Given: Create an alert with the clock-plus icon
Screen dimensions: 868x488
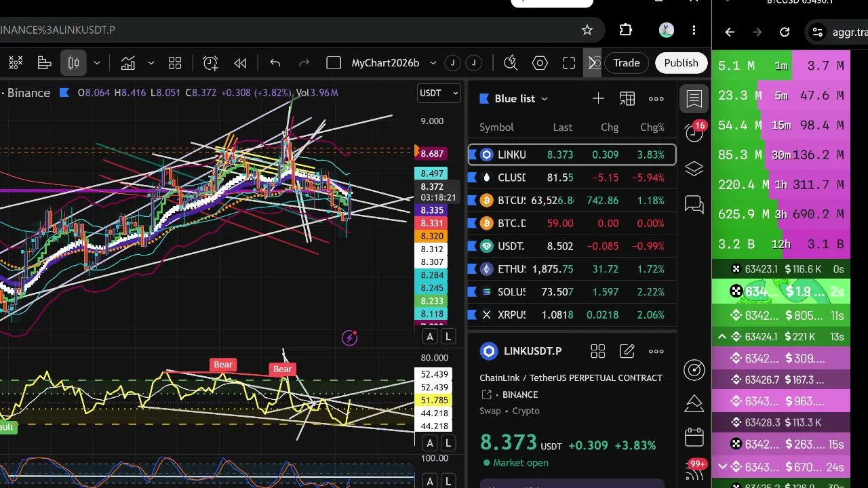Looking at the screenshot, I should 211,63.
